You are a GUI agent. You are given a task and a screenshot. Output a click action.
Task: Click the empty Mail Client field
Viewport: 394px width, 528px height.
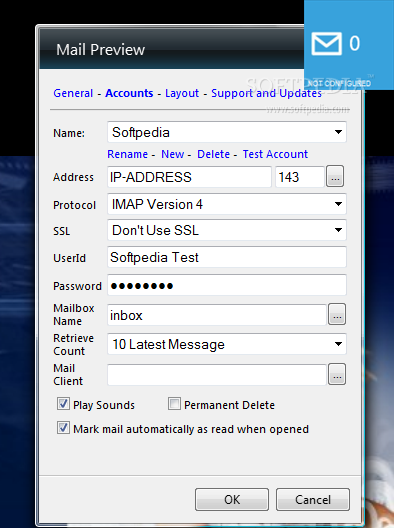217,374
